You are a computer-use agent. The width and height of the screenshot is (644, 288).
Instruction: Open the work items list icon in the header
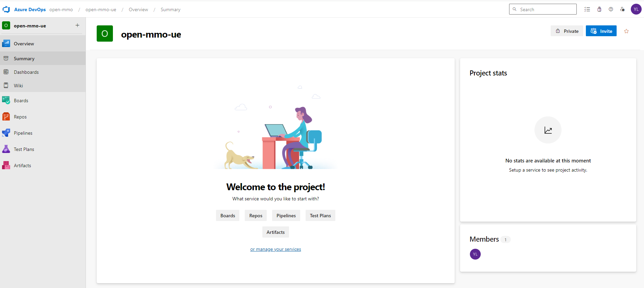tap(587, 9)
